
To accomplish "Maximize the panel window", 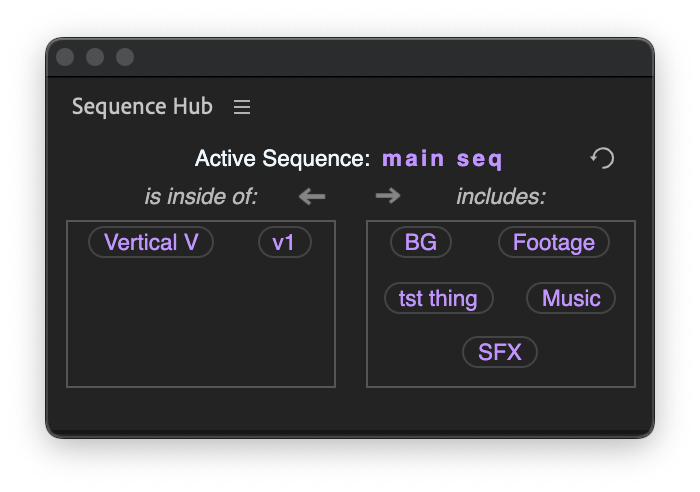I will click(x=125, y=57).
